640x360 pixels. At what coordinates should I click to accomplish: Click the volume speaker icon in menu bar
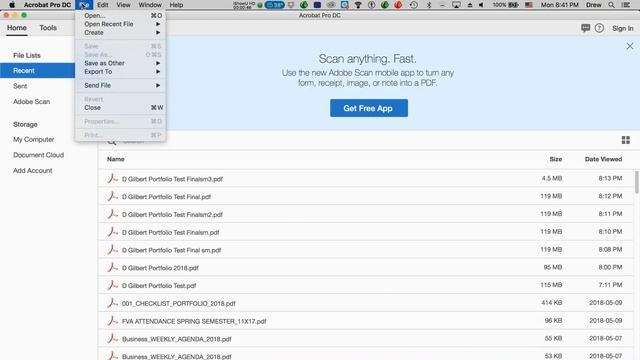coord(481,5)
